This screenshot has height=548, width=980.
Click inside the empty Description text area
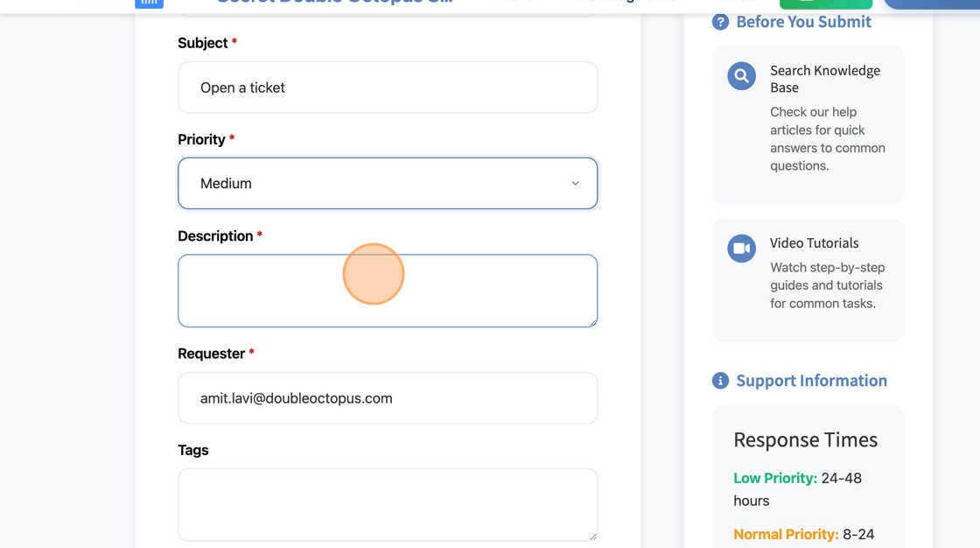point(387,291)
